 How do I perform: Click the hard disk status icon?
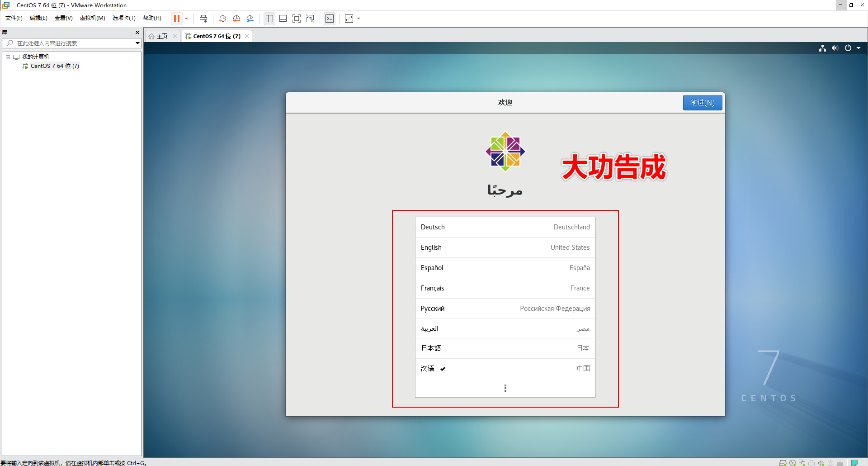(x=783, y=462)
